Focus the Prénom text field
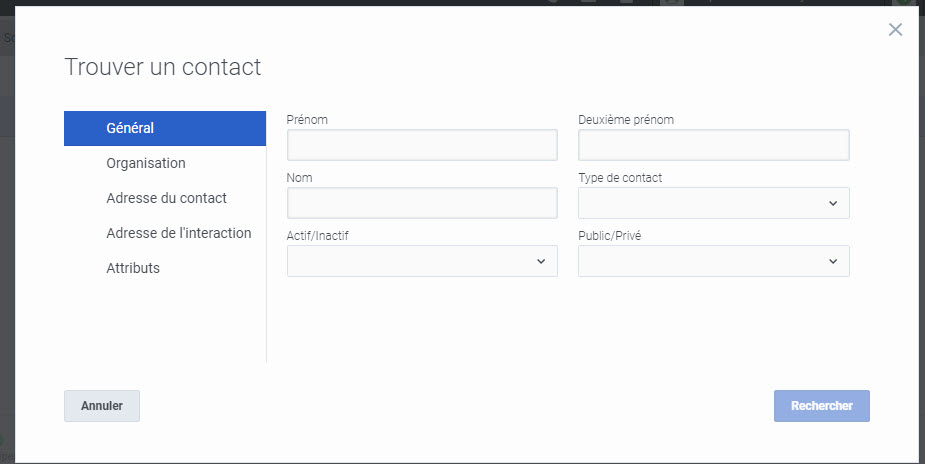Image resolution: width=925 pixels, height=464 pixels. coord(422,145)
